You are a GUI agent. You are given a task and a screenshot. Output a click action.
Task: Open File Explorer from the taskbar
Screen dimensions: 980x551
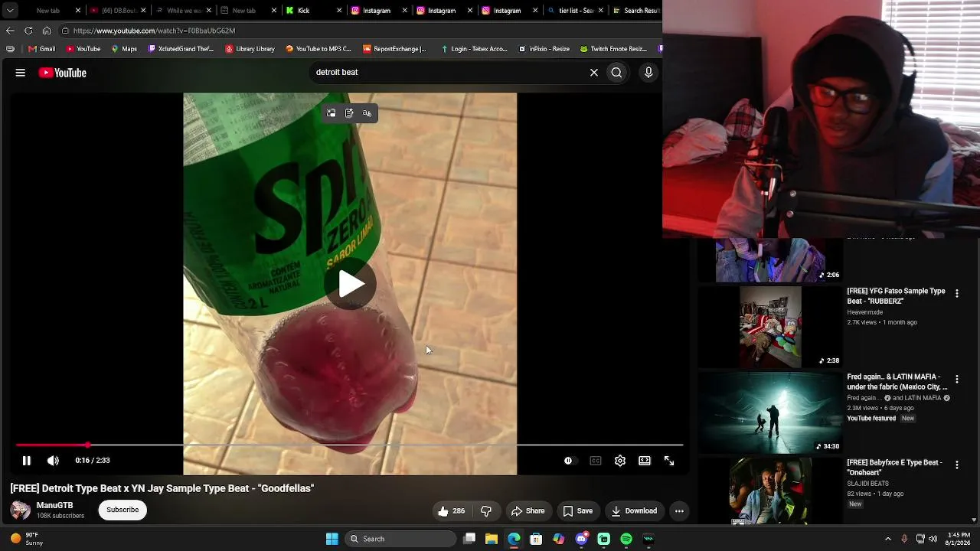click(x=492, y=539)
